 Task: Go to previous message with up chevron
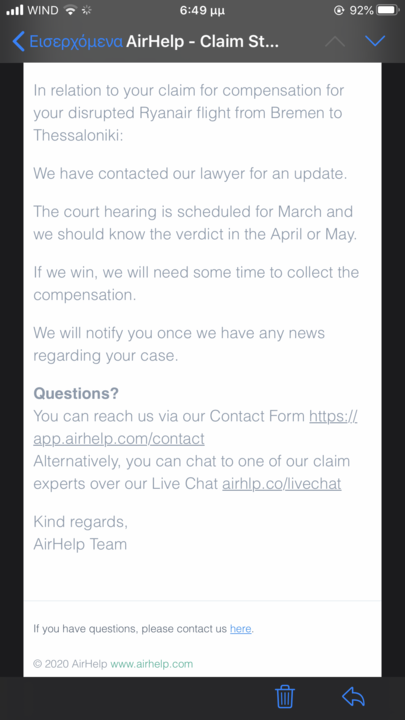click(x=335, y=41)
